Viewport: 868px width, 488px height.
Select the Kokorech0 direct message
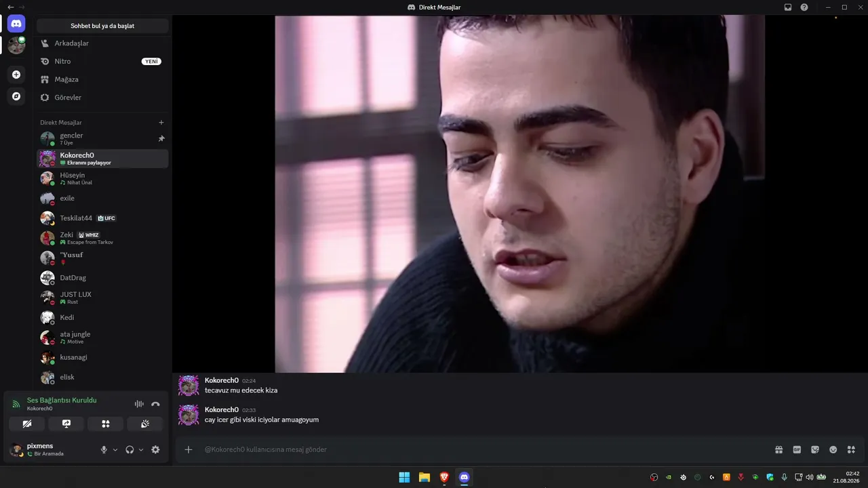coord(102,159)
